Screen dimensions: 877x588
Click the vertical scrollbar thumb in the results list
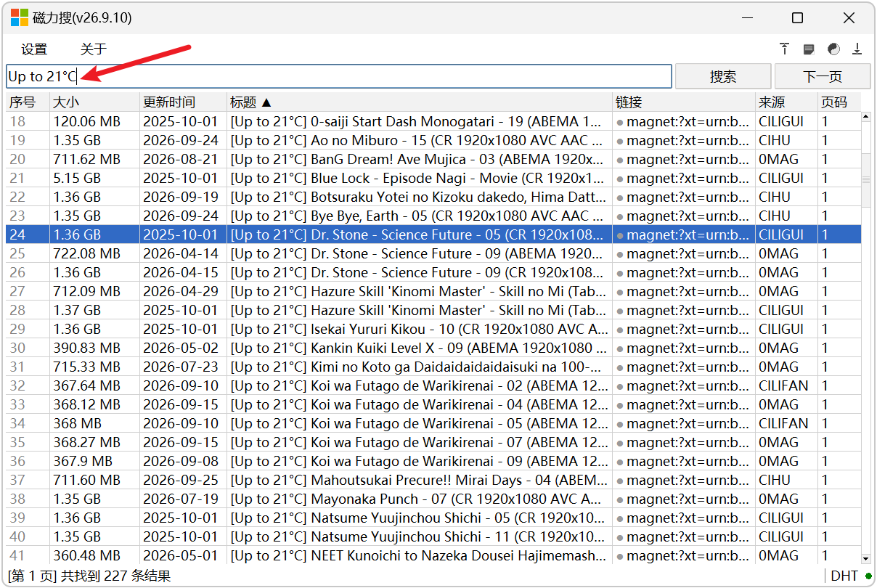pos(865,179)
